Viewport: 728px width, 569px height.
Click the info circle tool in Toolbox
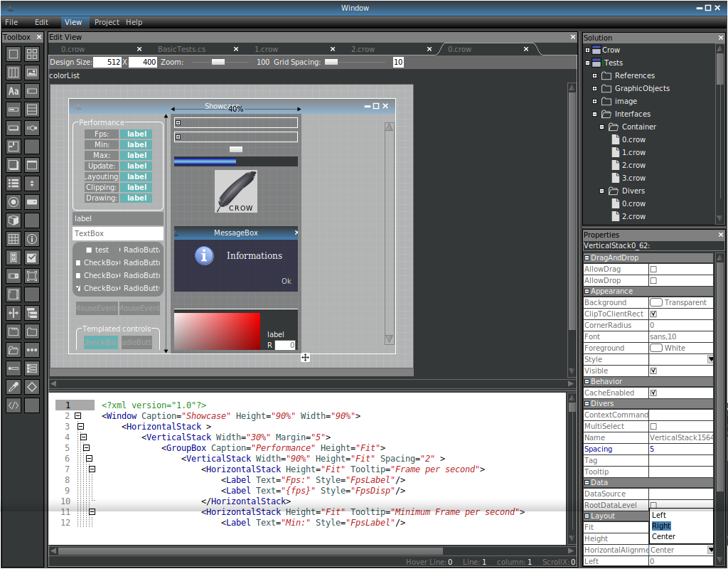tap(32, 239)
